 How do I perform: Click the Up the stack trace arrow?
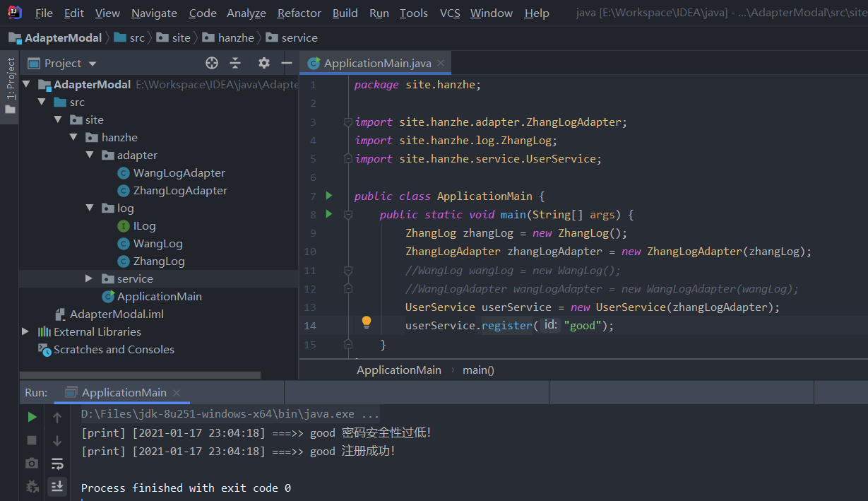coord(57,417)
